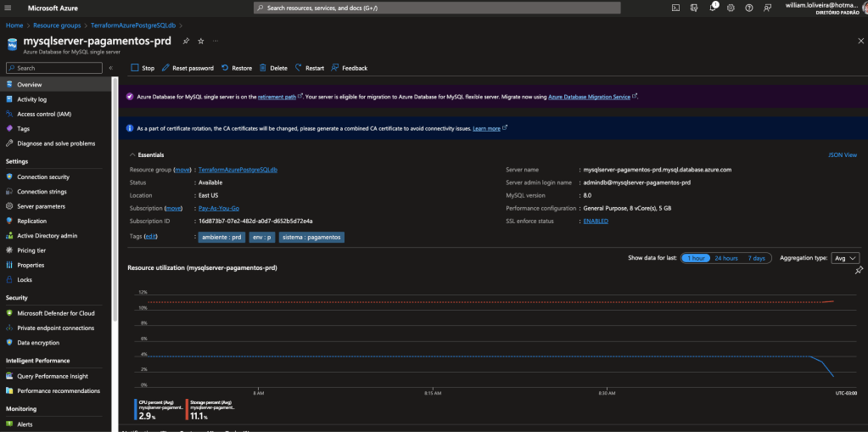
Task: Collapse the left sidebar menu
Action: pyautogui.click(x=110, y=68)
